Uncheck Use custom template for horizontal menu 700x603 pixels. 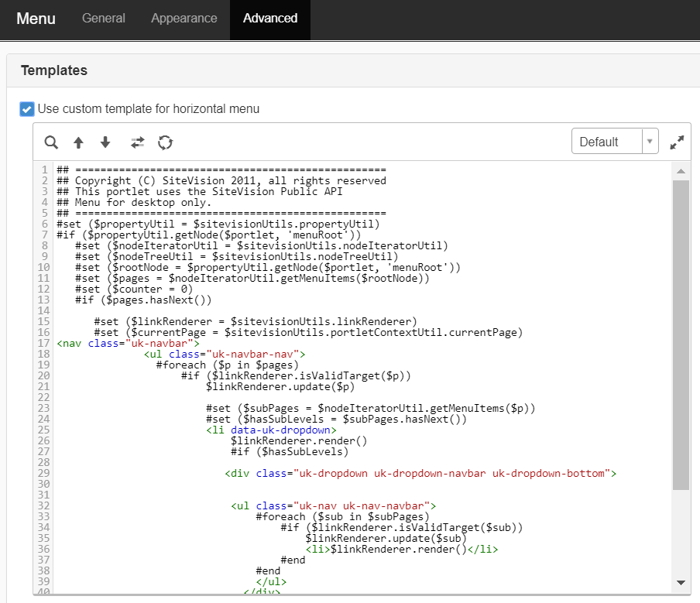(27, 109)
